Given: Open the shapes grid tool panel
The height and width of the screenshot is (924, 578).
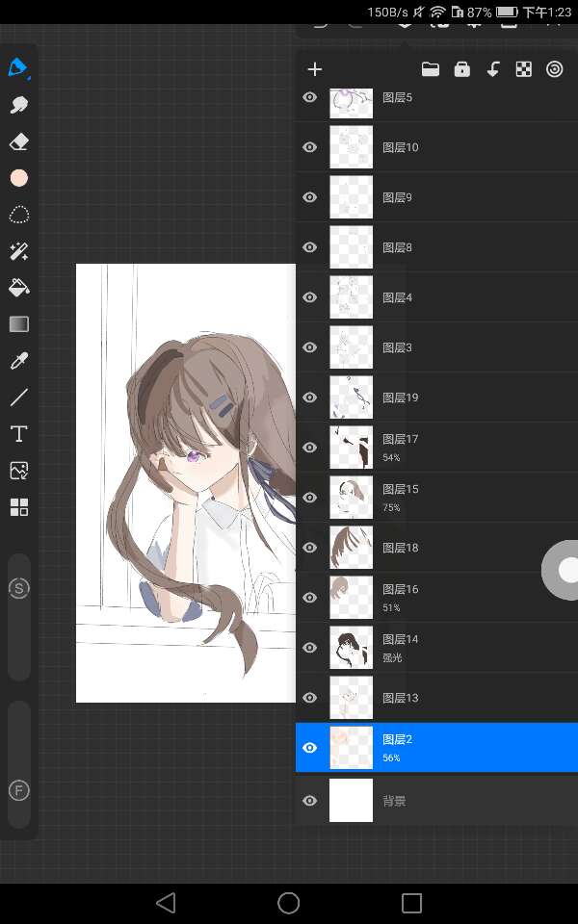Looking at the screenshot, I should 19,507.
